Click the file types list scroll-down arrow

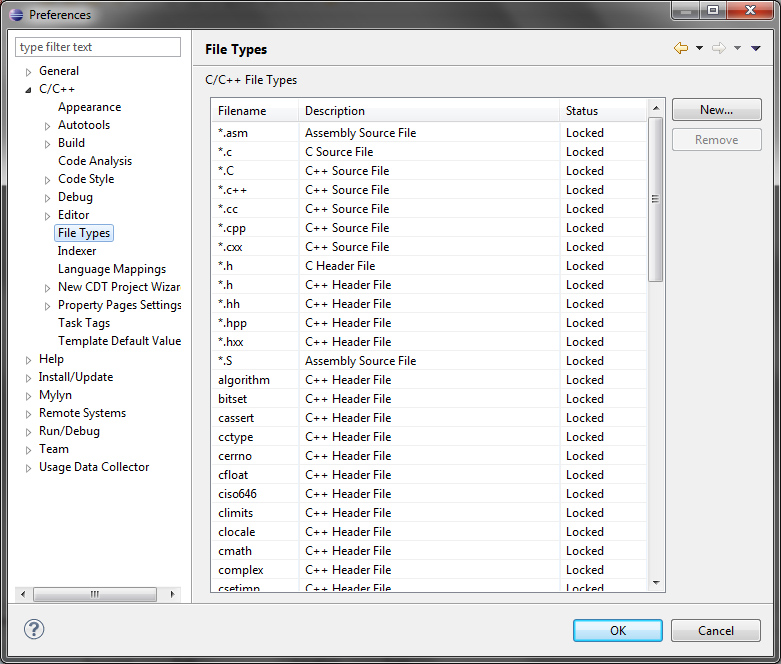point(656,582)
